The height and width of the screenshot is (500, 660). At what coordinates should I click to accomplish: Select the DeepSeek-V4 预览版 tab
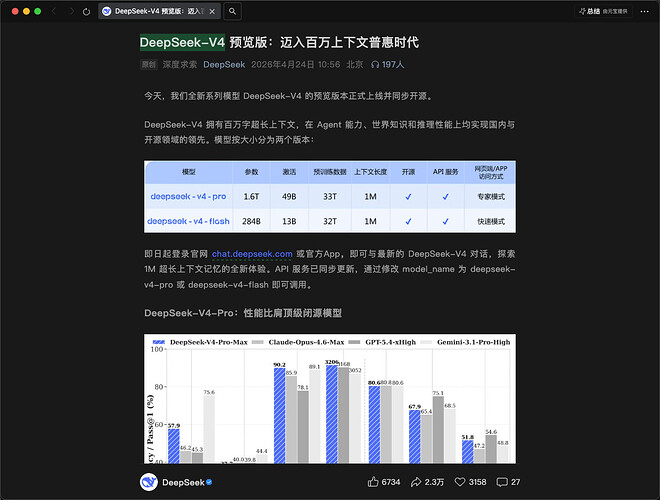point(159,11)
